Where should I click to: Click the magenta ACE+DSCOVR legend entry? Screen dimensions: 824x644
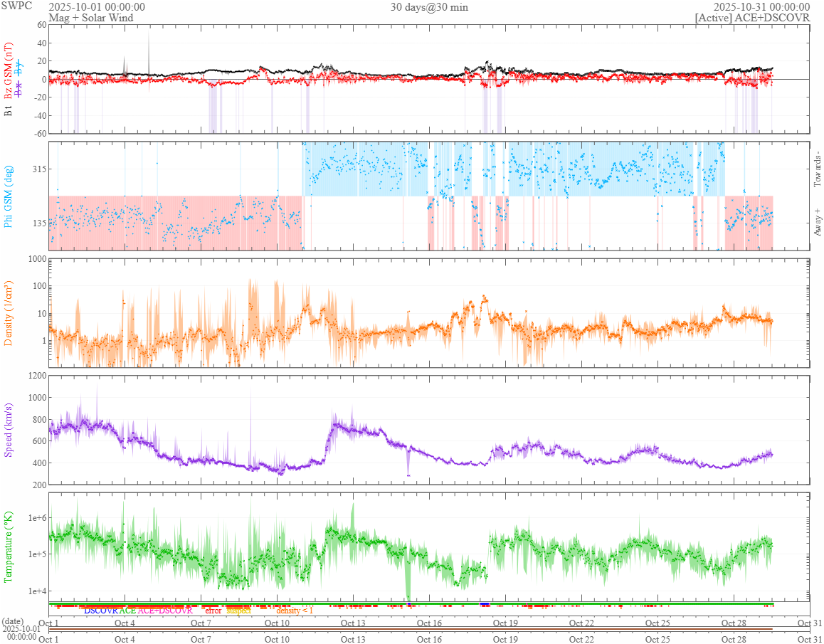[x=165, y=611]
